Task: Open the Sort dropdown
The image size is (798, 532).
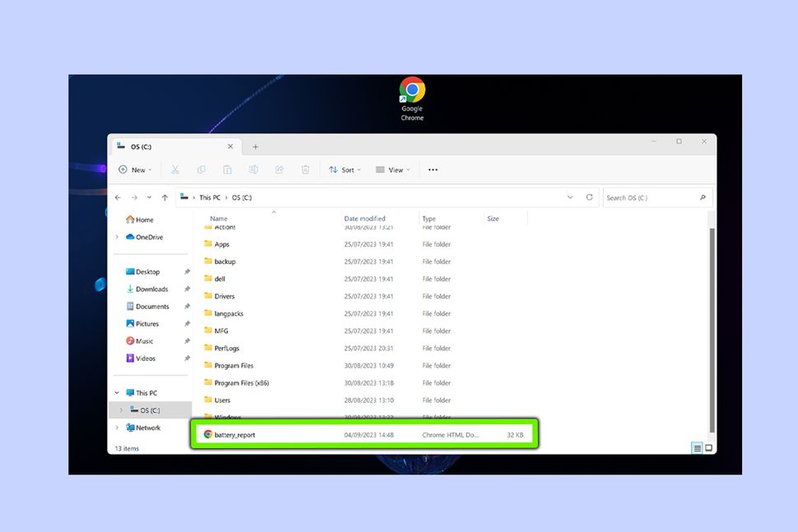Action: click(345, 169)
